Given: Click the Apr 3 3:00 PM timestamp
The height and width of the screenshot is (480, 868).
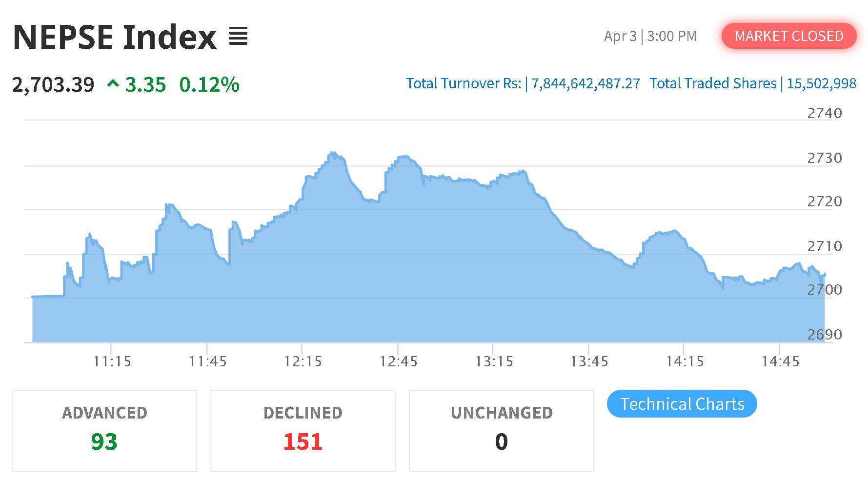Looking at the screenshot, I should coord(650,36).
